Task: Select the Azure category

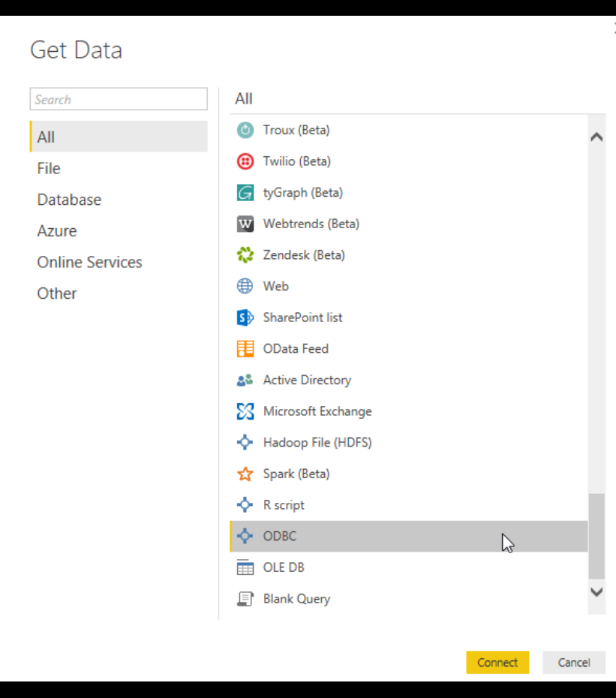Action: pyautogui.click(x=119, y=230)
